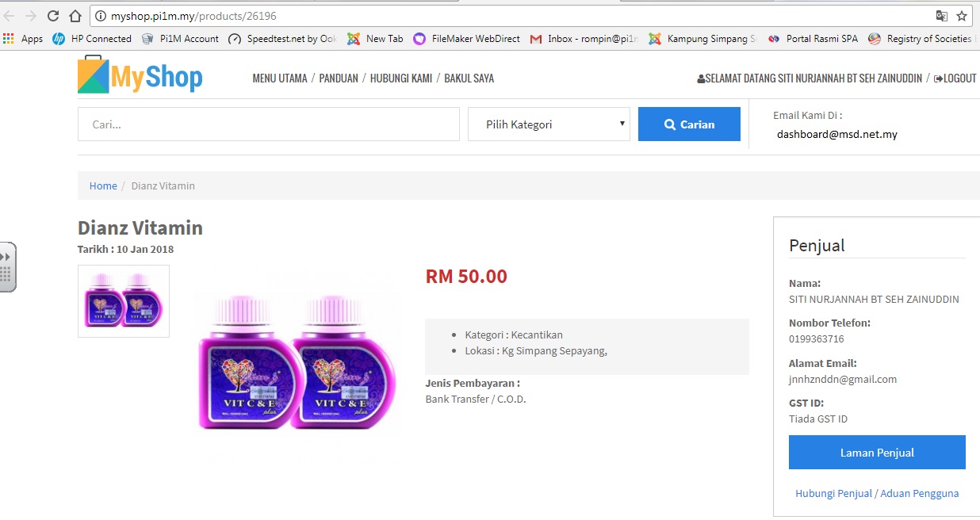Open Hubungi Penjual / Aduan Pengguna link
980x520 pixels.
pyautogui.click(x=877, y=493)
